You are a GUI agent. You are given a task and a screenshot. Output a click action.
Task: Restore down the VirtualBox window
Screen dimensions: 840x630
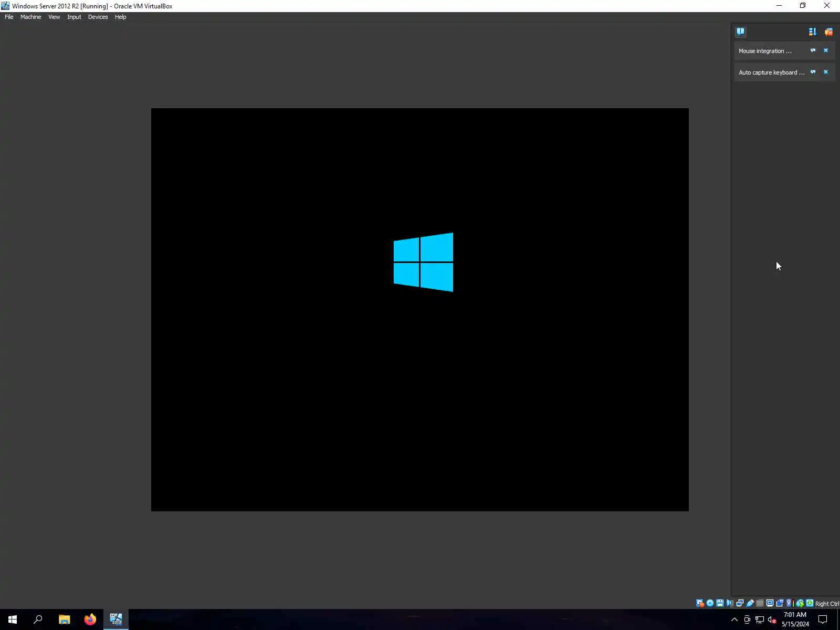click(x=803, y=6)
